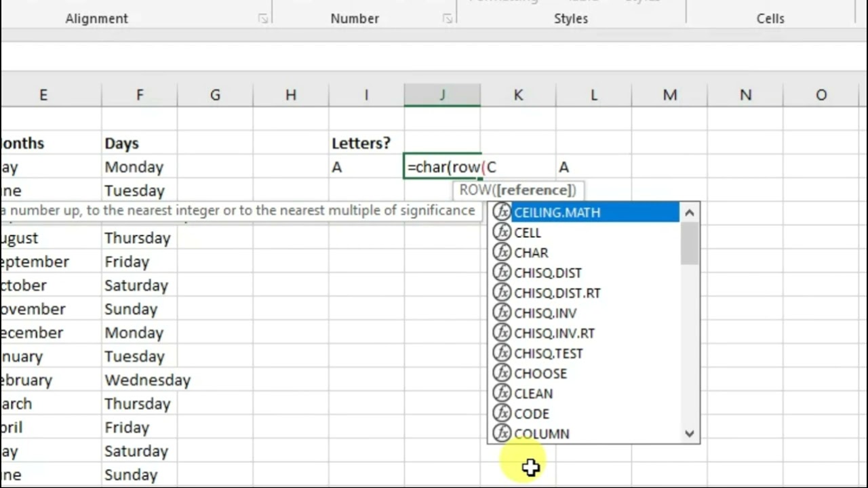
Task: Open the Alignment group dialog launcher
Action: point(263,19)
